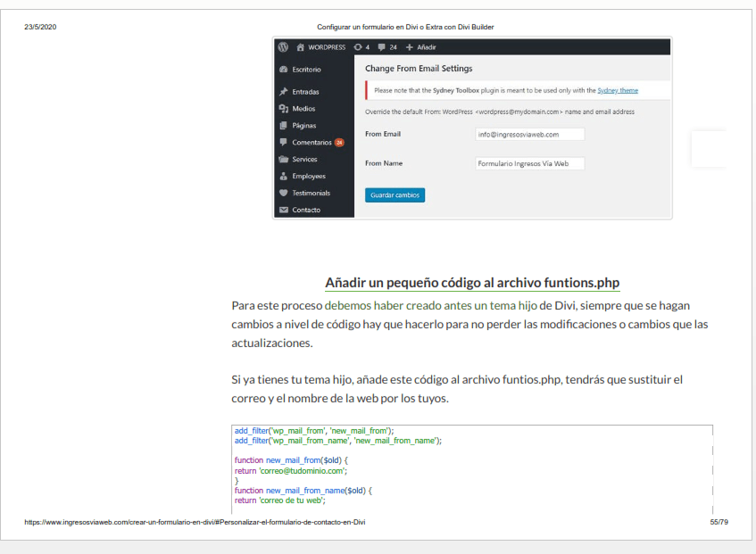Follow the Sydney theme link

(x=618, y=91)
